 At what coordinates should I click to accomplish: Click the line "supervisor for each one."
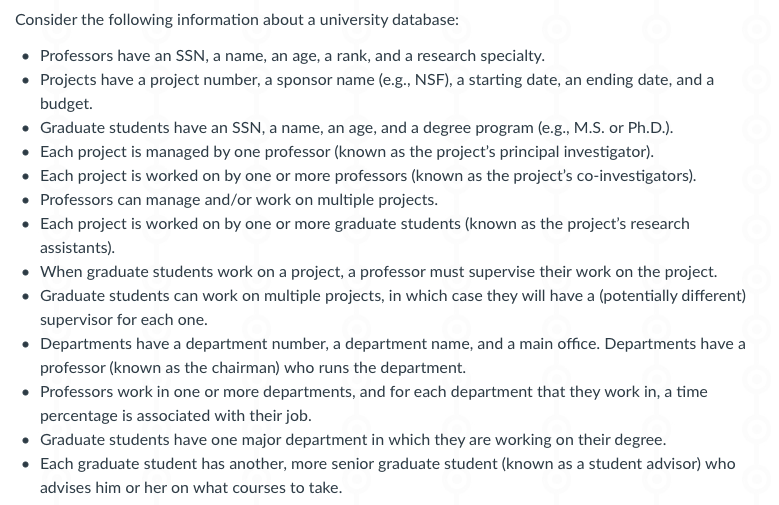coord(123,320)
